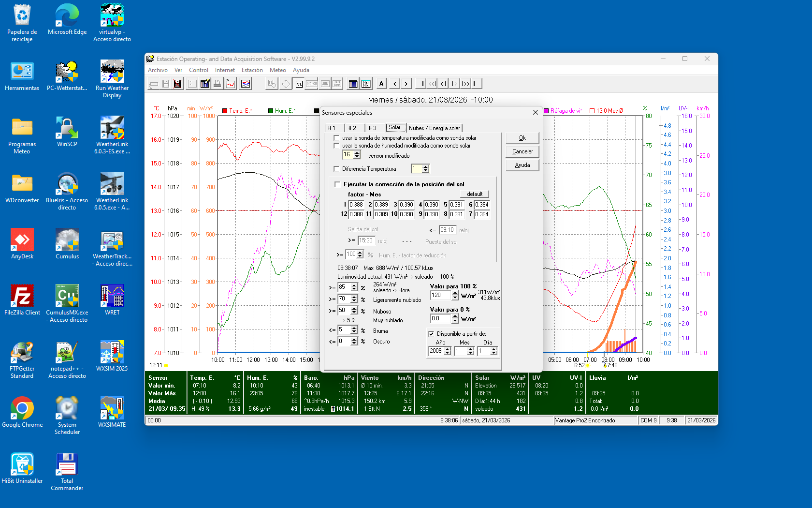812x508 pixels.
Task: Click the Max/Min table toolbar icon
Action: tap(366, 84)
